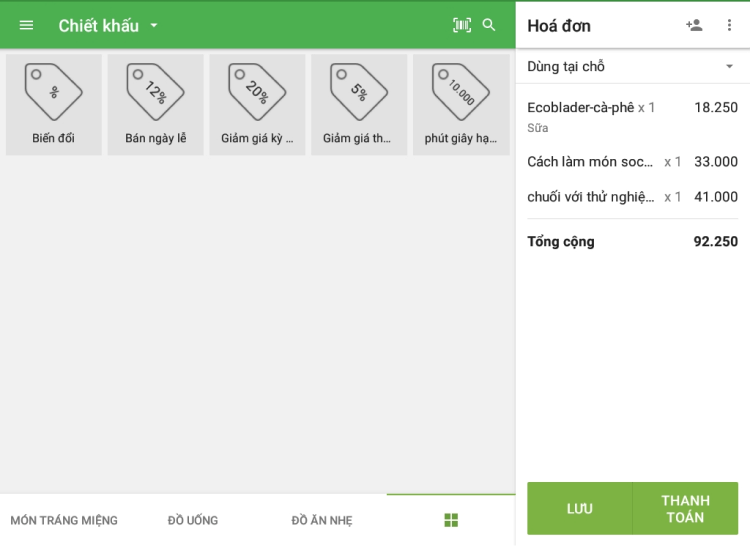
Task: Switch to the grid view tab
Action: [451, 520]
